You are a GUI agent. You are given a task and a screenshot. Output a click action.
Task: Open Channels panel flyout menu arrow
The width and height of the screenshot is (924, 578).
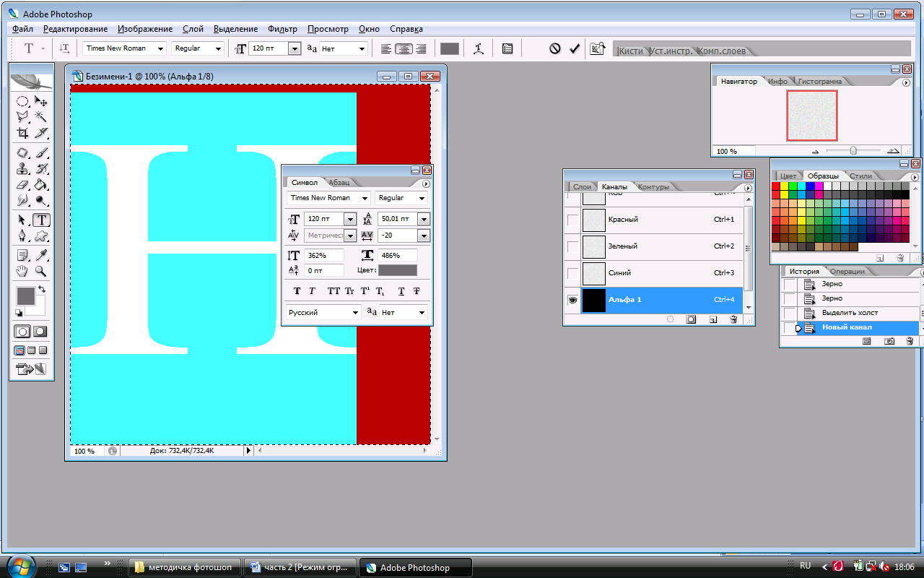pyautogui.click(x=749, y=187)
